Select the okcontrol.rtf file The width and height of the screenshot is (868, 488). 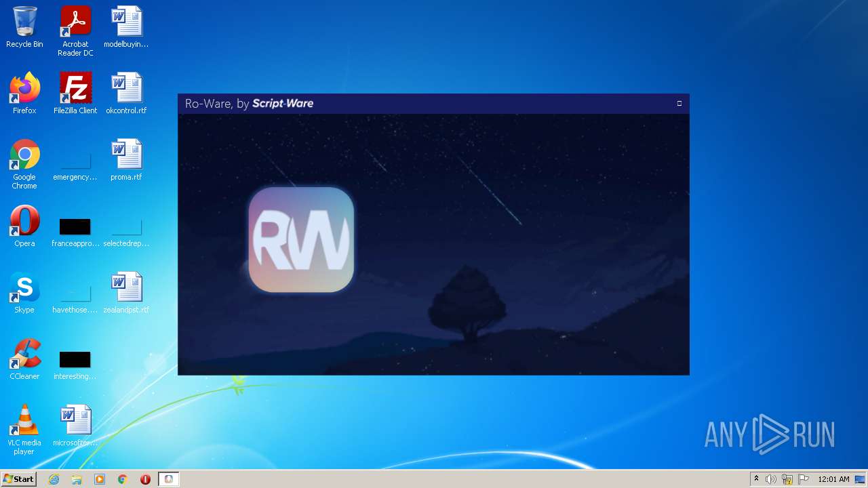(126, 94)
